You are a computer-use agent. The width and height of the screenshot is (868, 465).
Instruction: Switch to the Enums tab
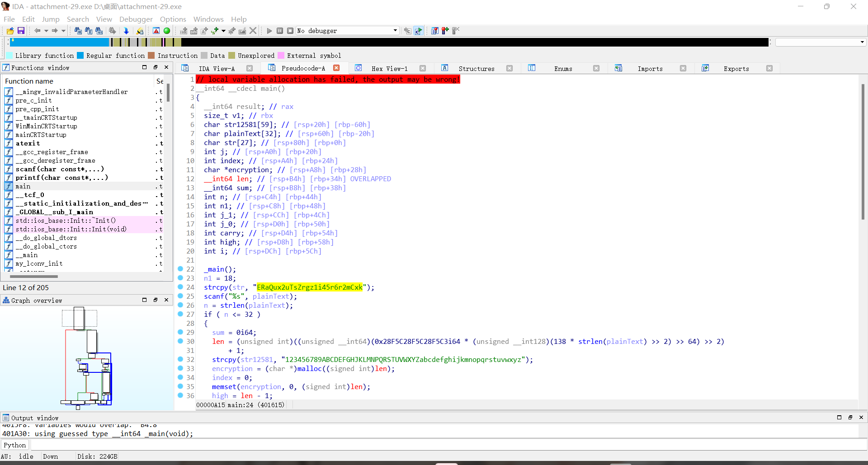click(x=563, y=68)
